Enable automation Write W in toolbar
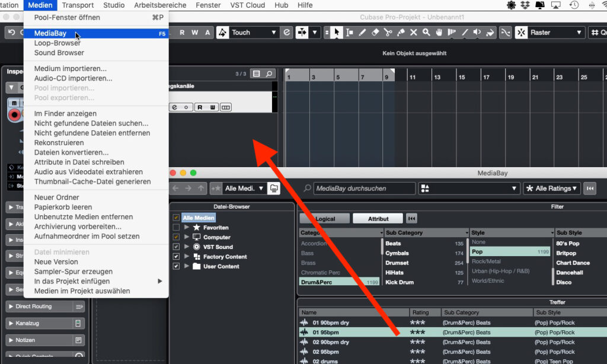 pyautogui.click(x=194, y=33)
